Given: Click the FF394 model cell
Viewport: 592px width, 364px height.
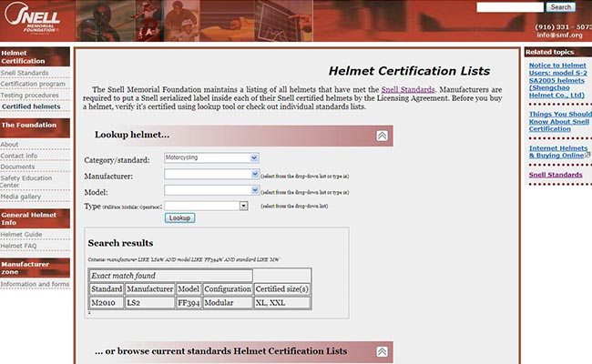Looking at the screenshot, I should pos(189,302).
